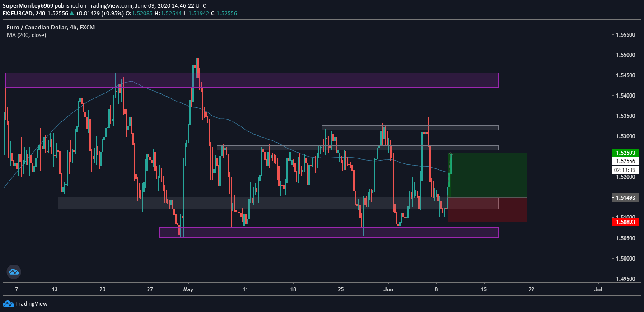The height and width of the screenshot is (312, 644).
Task: Click the 1.55000 price axis label
Action: [625, 55]
